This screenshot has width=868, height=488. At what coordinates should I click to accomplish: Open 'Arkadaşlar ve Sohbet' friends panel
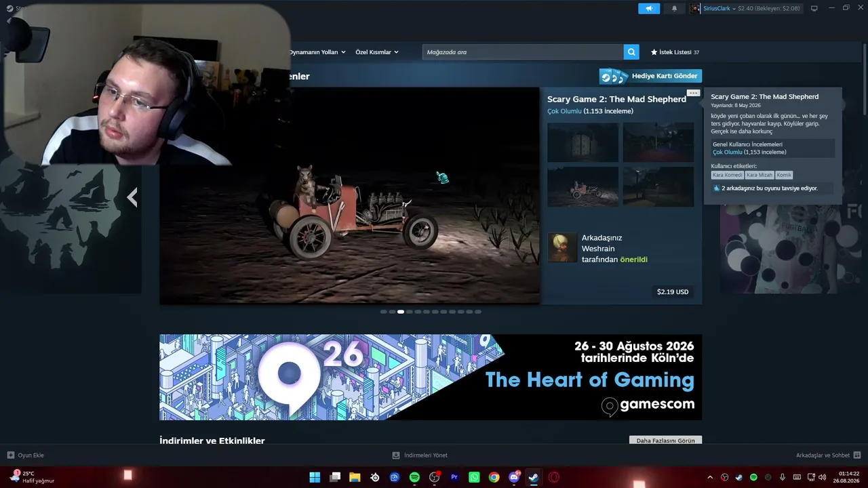(828, 455)
